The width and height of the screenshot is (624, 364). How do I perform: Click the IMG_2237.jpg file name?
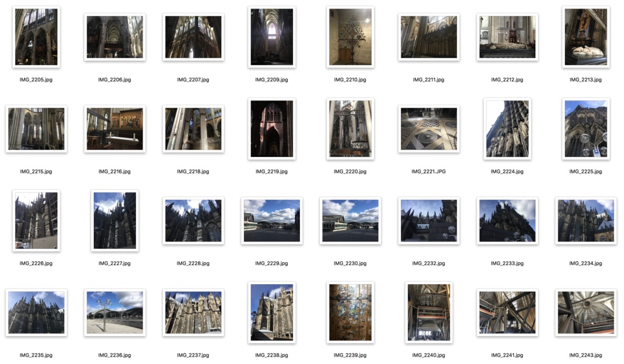(193, 355)
